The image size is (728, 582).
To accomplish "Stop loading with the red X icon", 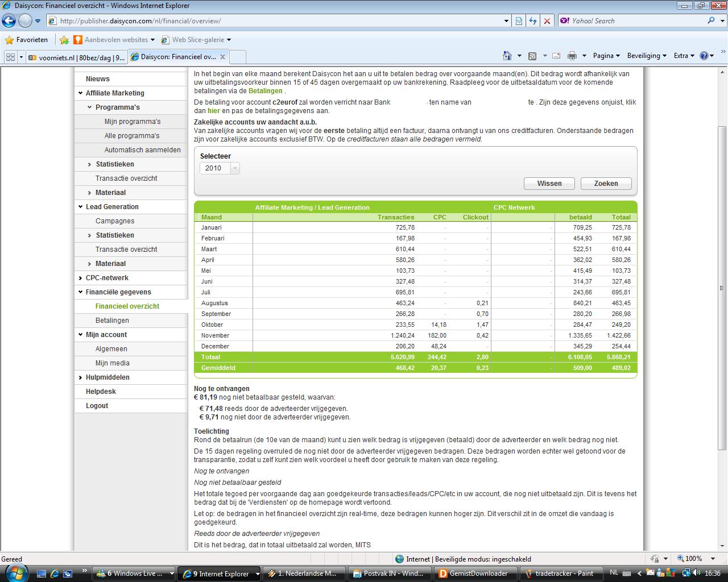I will (x=547, y=21).
